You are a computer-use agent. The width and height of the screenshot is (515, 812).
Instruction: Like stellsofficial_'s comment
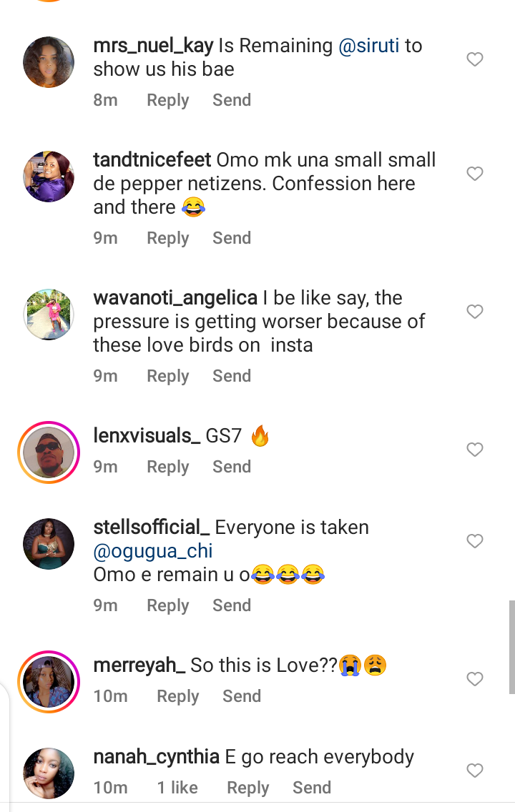[475, 541]
